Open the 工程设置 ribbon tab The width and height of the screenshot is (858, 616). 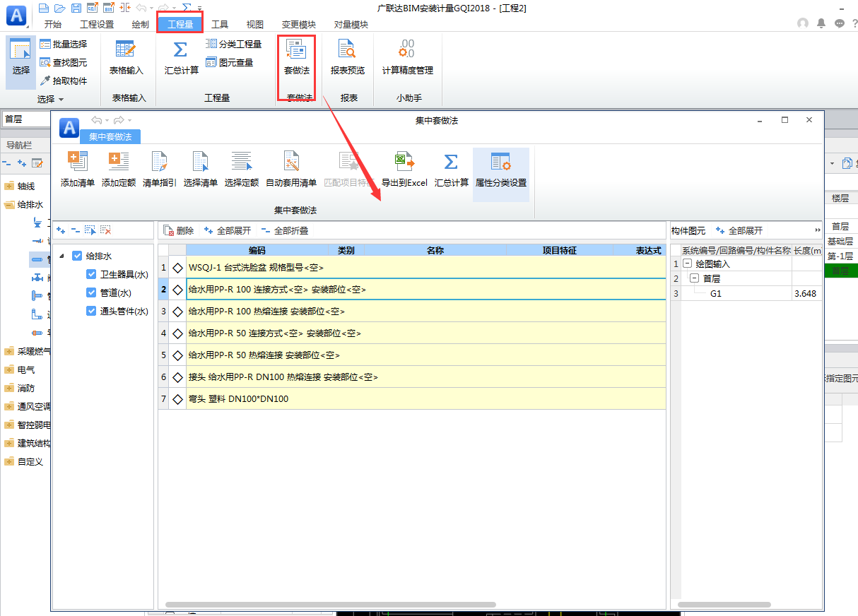click(97, 25)
